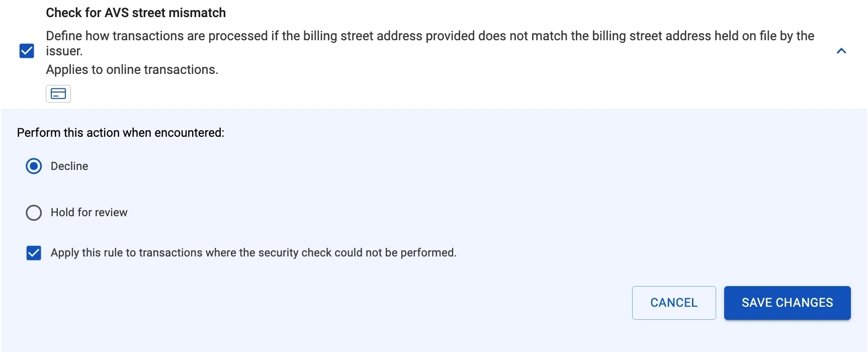Select the Hold for review radio button
Viewport: 868px width, 352px height.
[x=34, y=213]
